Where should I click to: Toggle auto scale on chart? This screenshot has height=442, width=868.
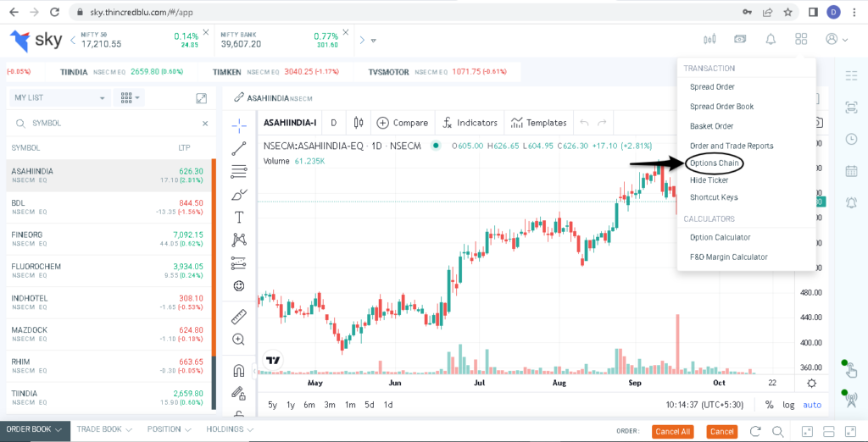(812, 405)
